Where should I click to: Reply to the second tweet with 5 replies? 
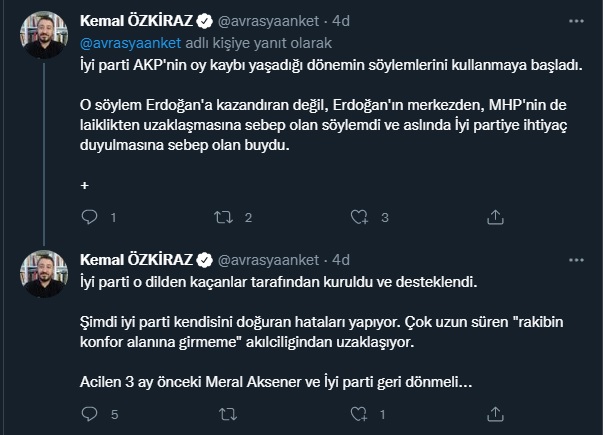click(88, 413)
